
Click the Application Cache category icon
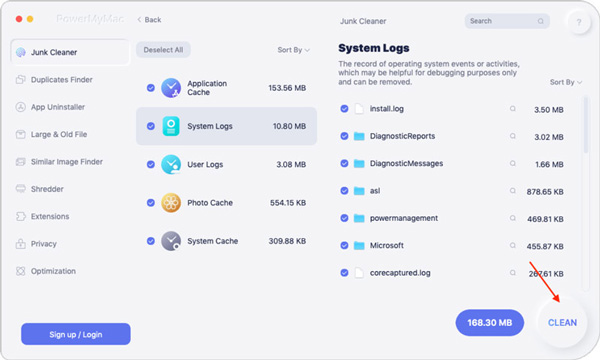point(171,88)
